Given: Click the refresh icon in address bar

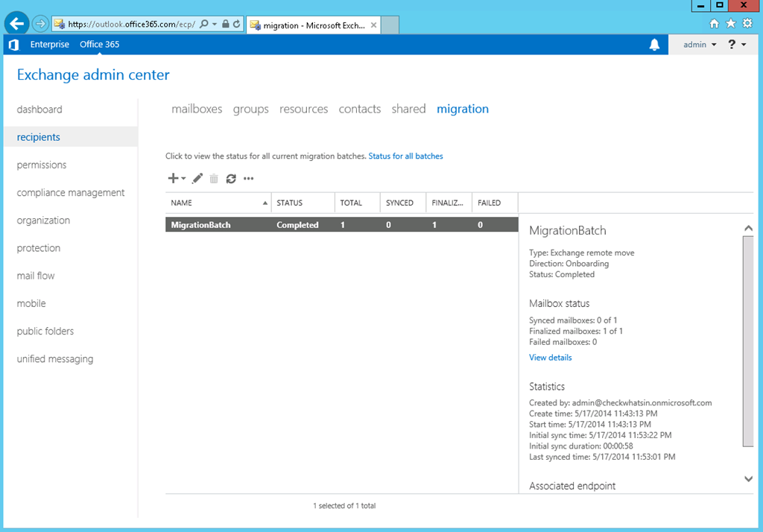Looking at the screenshot, I should [x=236, y=24].
